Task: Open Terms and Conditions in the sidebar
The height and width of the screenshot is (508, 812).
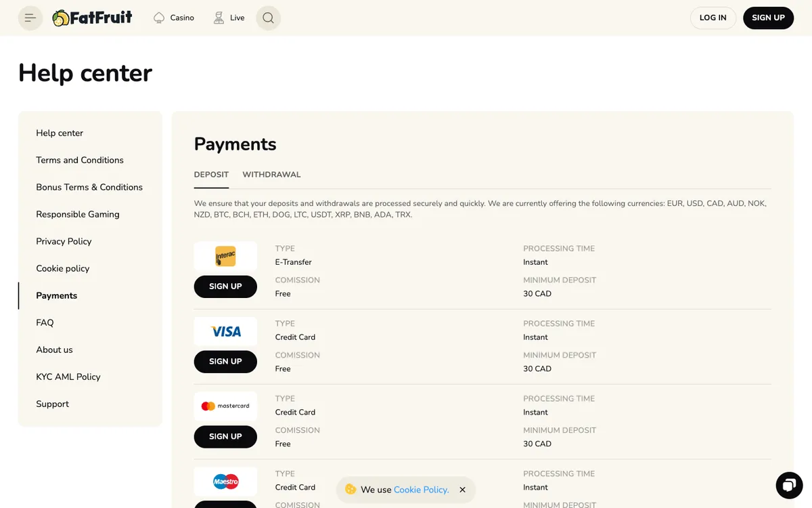Action: click(80, 161)
